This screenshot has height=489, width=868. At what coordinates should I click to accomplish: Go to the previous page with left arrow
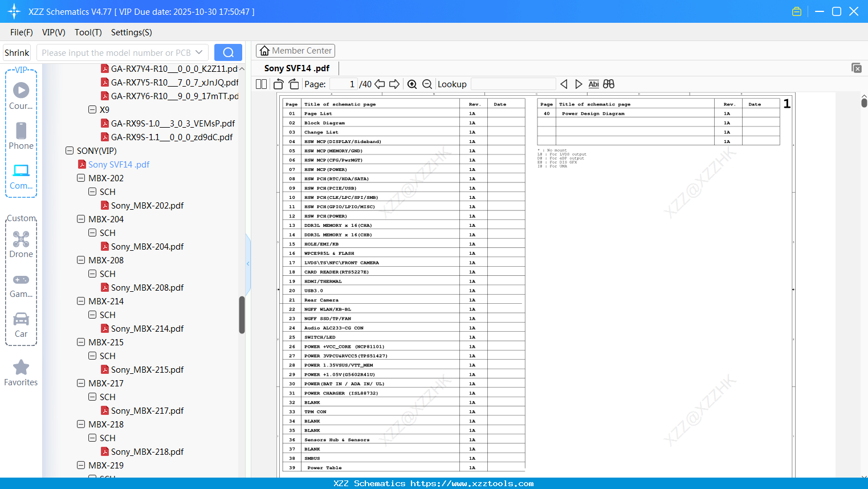pyautogui.click(x=380, y=84)
